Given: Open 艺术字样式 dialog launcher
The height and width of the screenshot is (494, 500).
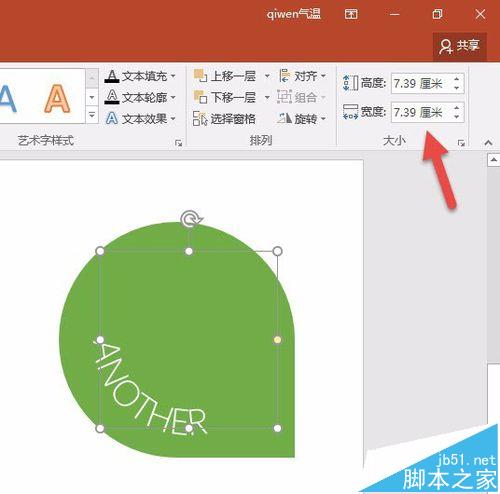Looking at the screenshot, I should coord(178,143).
